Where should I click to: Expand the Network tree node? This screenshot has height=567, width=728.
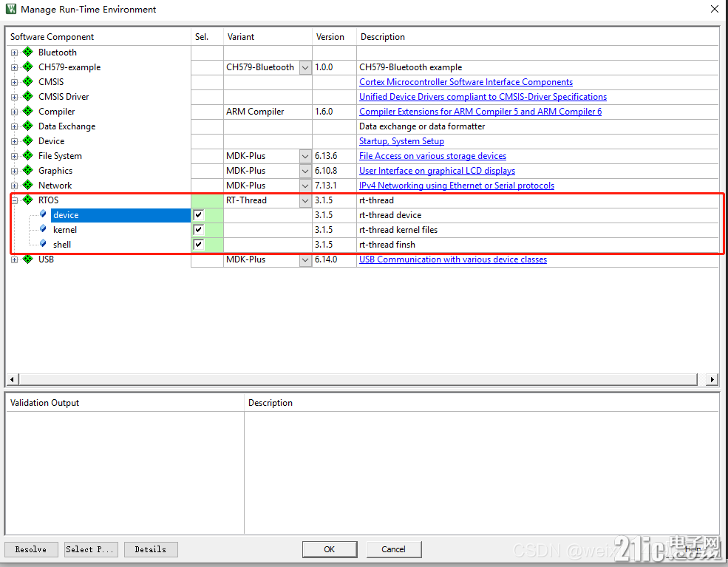[14, 186]
